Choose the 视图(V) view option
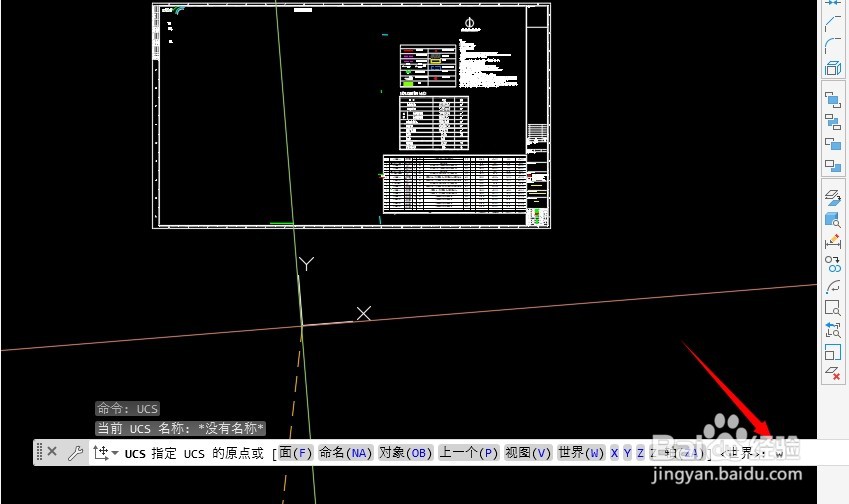Screen dimensions: 849x504 [x=528, y=453]
